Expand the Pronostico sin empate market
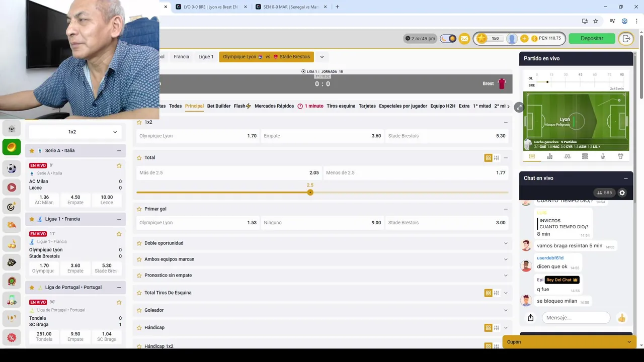 [x=506, y=276]
